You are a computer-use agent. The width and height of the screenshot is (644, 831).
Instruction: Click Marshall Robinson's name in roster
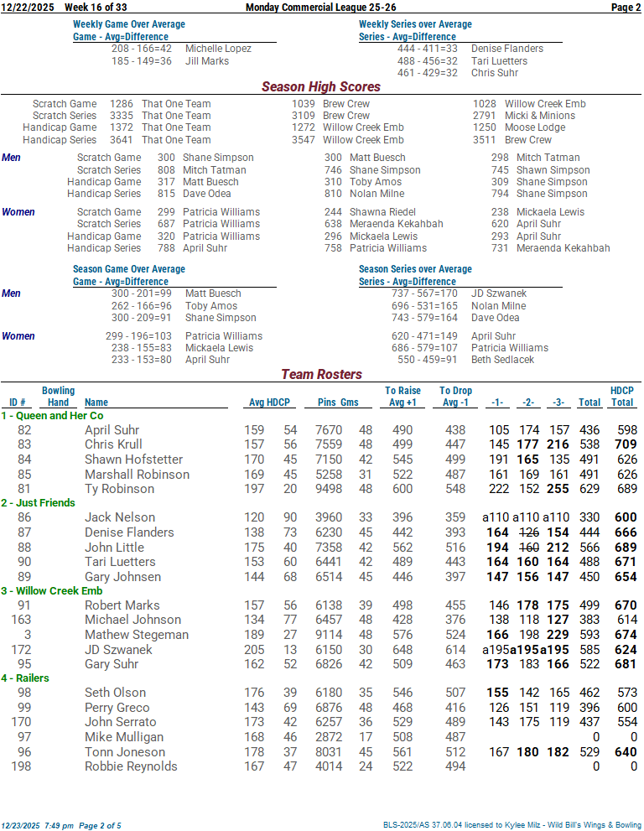[x=137, y=475]
